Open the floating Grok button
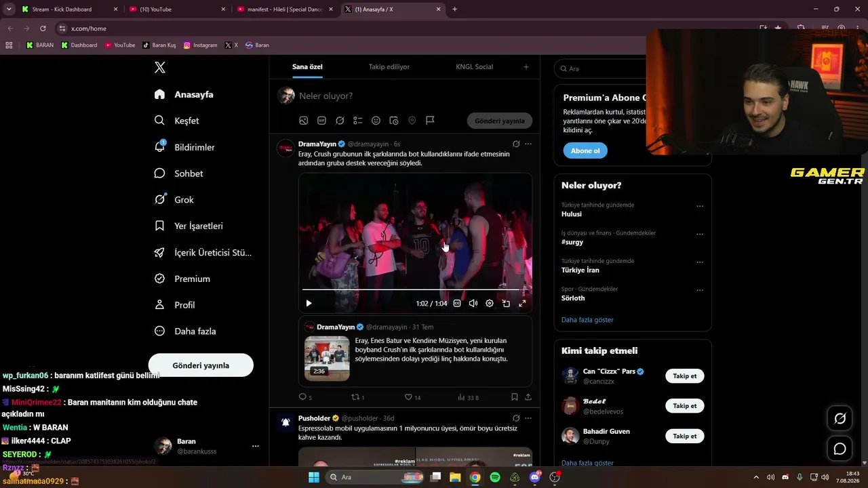This screenshot has height=488, width=868. tap(840, 419)
